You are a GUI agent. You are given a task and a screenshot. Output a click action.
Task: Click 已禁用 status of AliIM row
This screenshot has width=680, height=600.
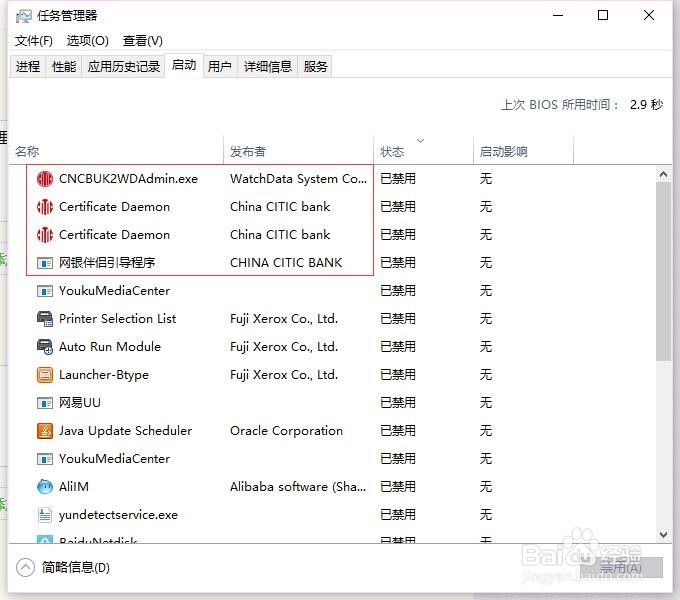click(x=398, y=486)
